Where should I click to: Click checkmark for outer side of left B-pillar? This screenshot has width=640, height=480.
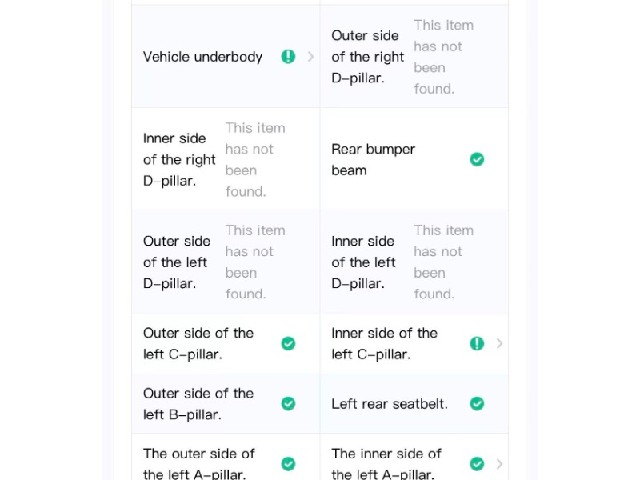click(x=288, y=404)
